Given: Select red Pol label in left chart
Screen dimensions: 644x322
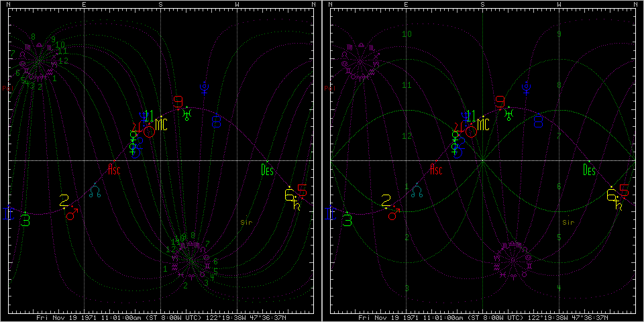Looking at the screenshot, I should point(7,87).
